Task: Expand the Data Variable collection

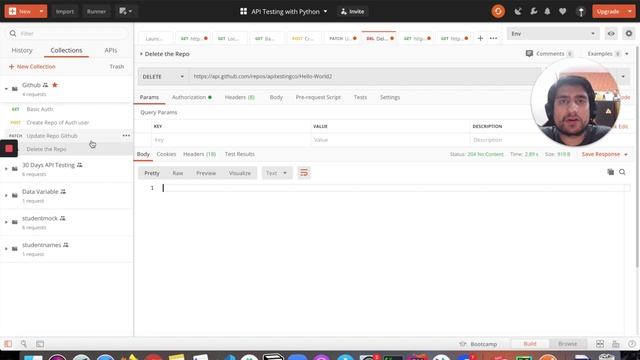Action: tap(6, 195)
